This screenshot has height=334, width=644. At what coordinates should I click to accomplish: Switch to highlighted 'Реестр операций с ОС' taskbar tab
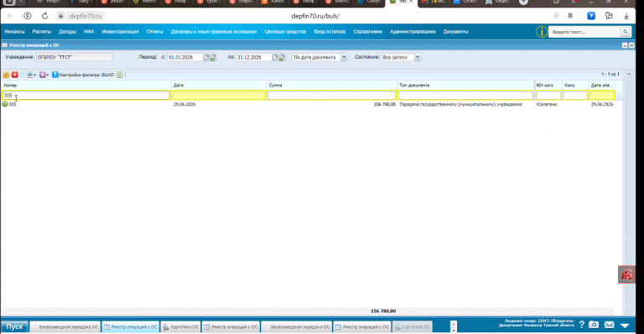130,327
